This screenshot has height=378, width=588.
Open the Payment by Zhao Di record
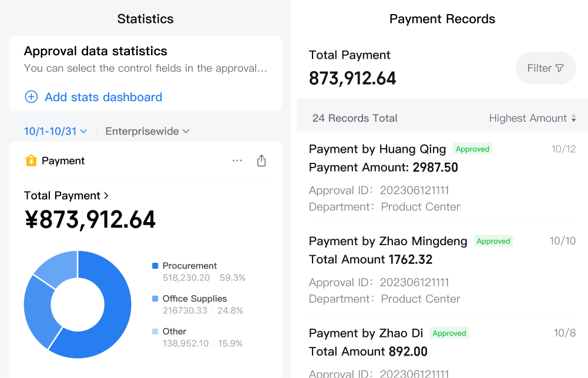click(x=442, y=350)
